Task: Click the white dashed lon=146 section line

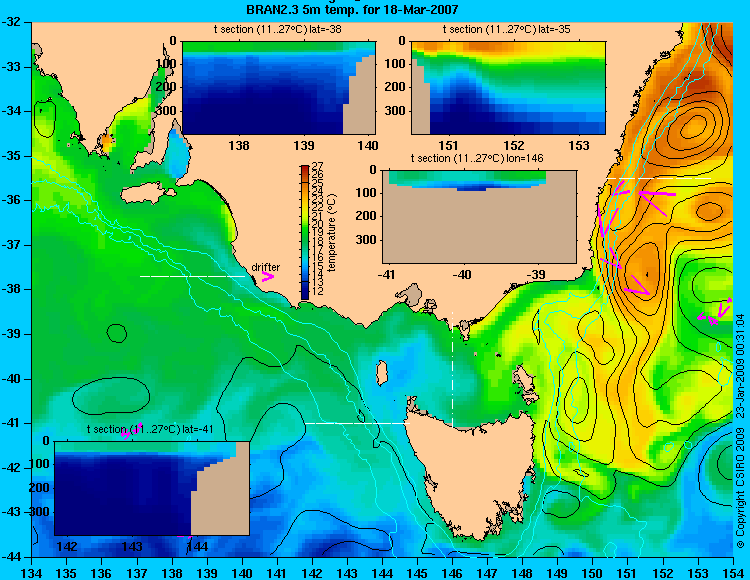Action: (452, 369)
